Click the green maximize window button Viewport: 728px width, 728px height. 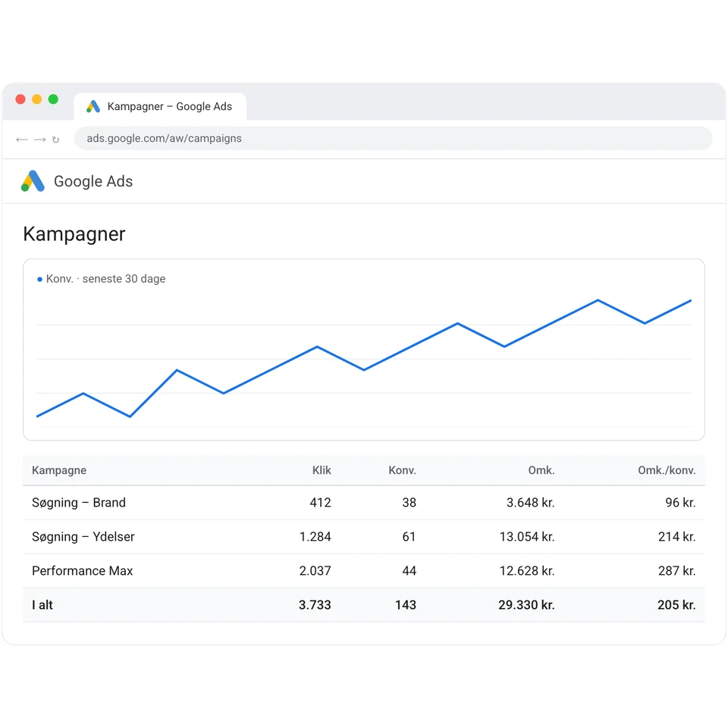tap(53, 99)
